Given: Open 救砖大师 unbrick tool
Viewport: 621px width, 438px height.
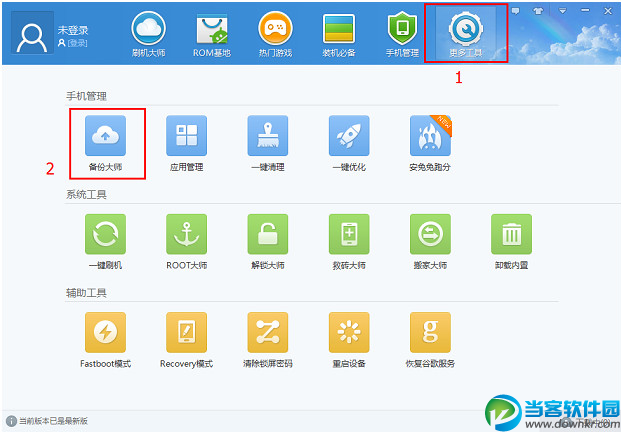Looking at the screenshot, I should 349,242.
